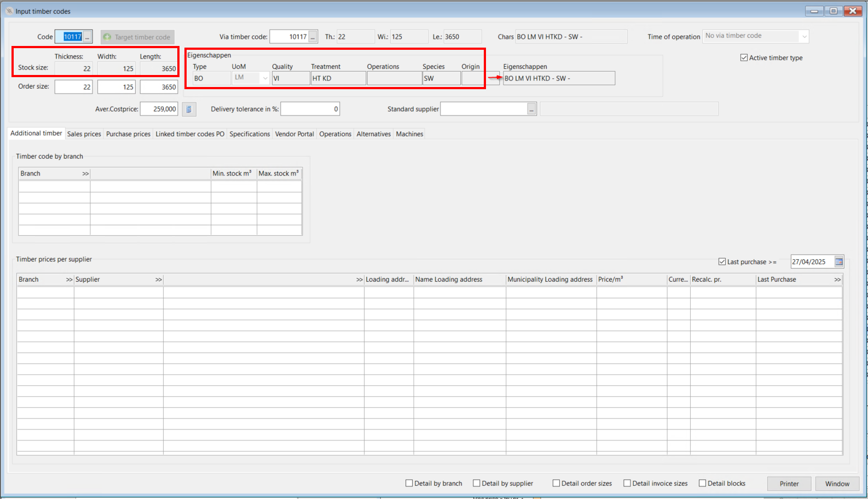Expand the Supplier column chevron
Screen dimensions: 868x499
159,280
